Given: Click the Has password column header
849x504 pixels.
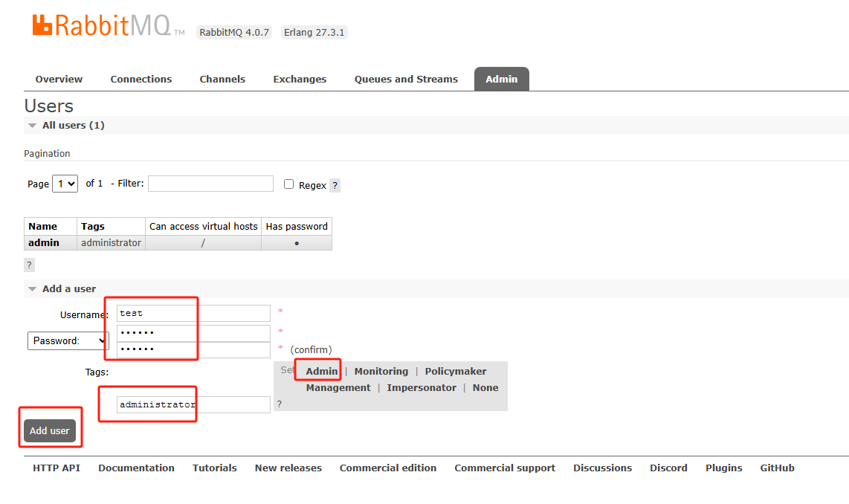Looking at the screenshot, I should (x=297, y=226).
